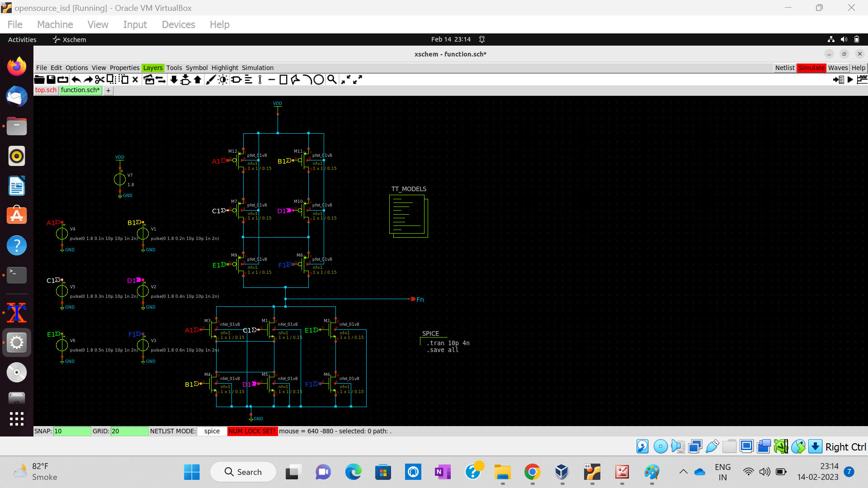868x488 pixels.
Task: Click the magnifier search icon
Action: pos(332,80)
